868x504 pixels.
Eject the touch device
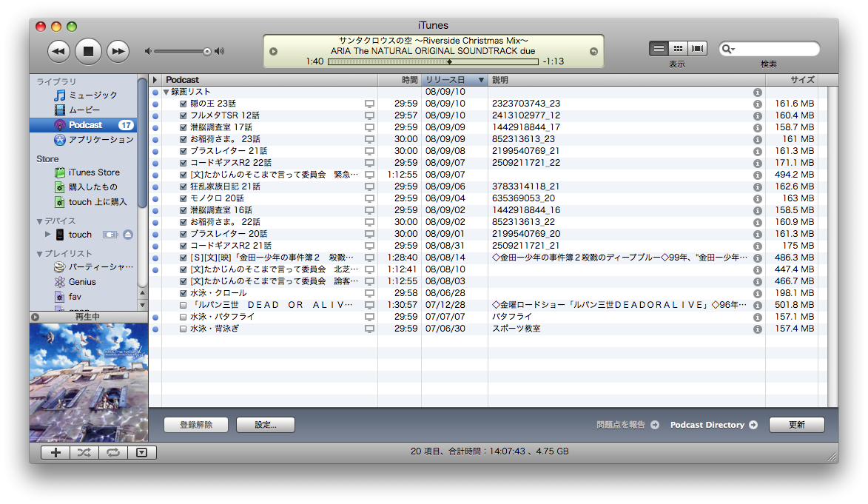[128, 235]
